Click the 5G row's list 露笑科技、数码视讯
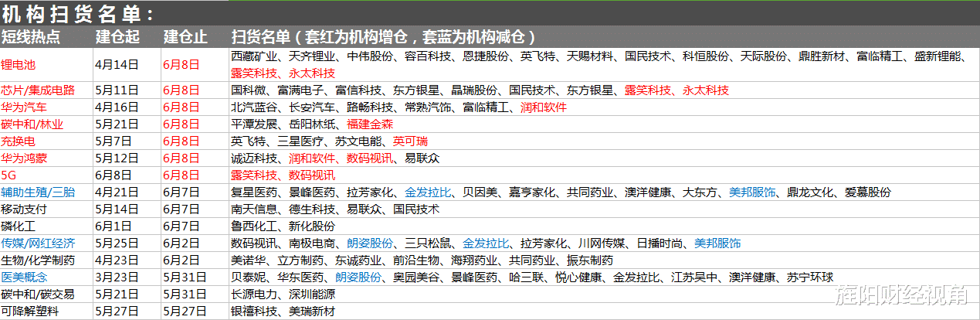The height and width of the screenshot is (320, 980). [x=283, y=175]
